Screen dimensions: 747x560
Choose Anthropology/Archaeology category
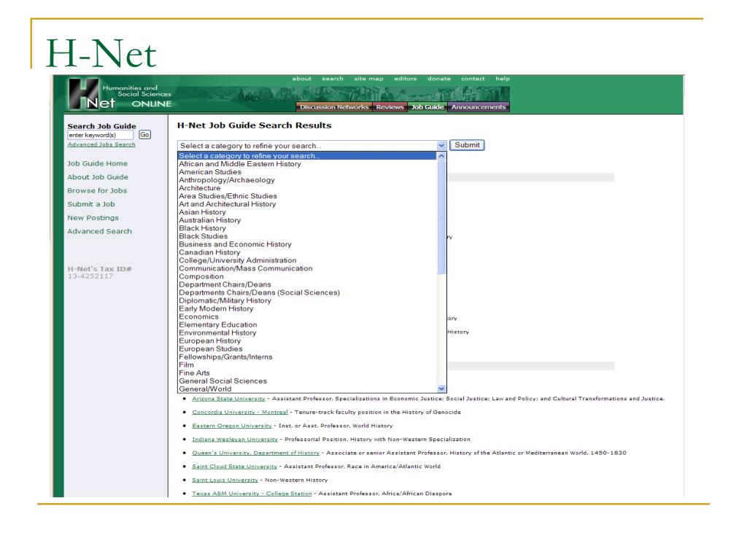pos(307,180)
